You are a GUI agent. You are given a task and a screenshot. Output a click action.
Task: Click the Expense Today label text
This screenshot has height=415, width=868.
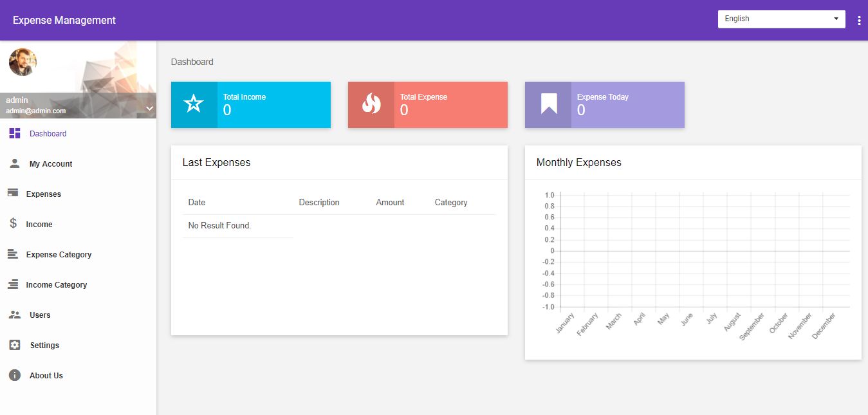tap(603, 97)
